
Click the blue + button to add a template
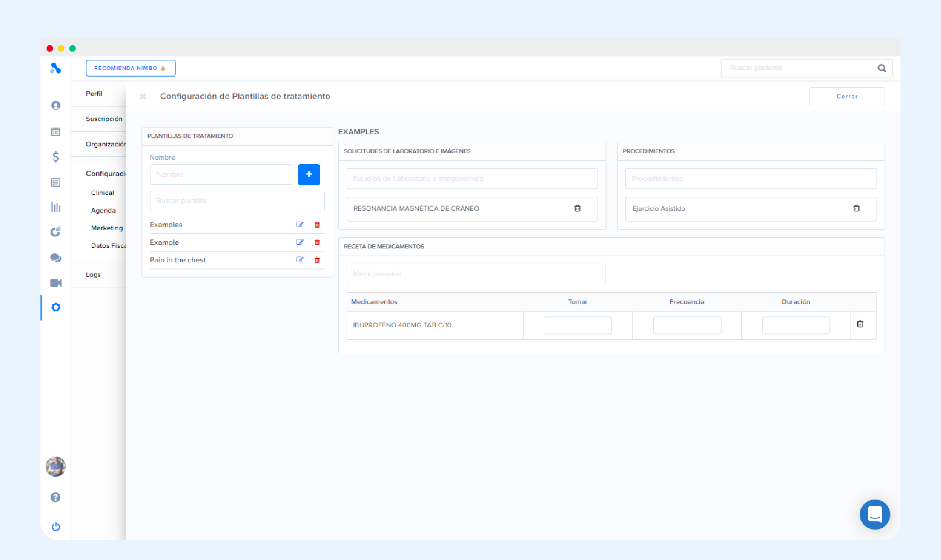(x=309, y=174)
